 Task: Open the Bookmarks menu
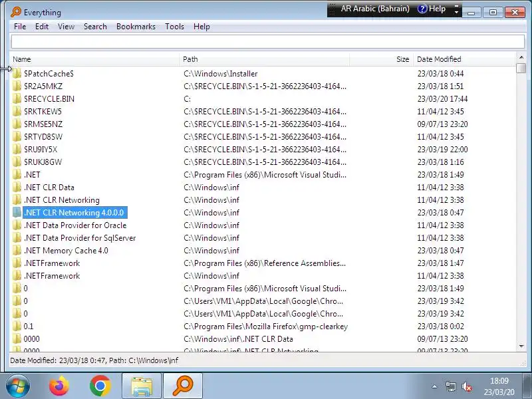[136, 27]
